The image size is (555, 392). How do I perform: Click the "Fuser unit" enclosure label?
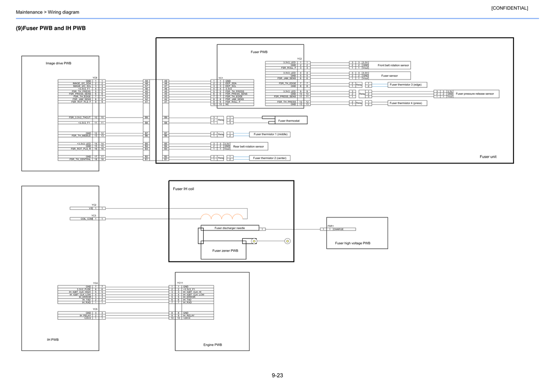488,157
